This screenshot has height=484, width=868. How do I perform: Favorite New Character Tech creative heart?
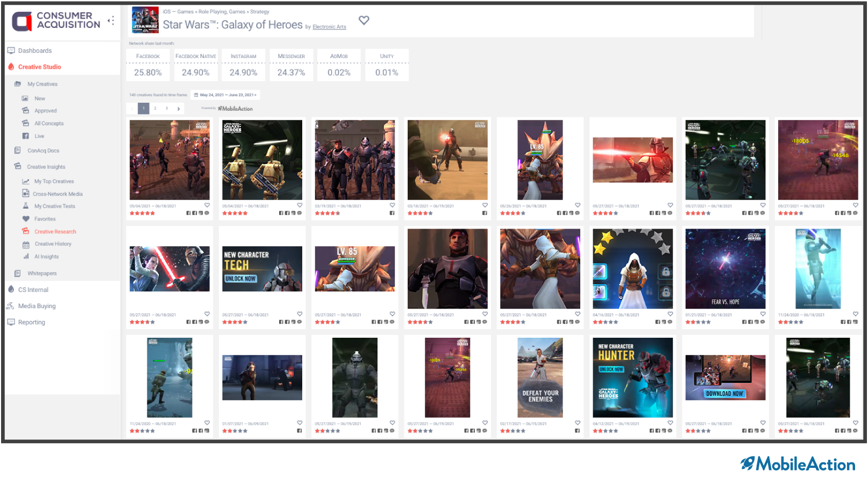pos(300,314)
